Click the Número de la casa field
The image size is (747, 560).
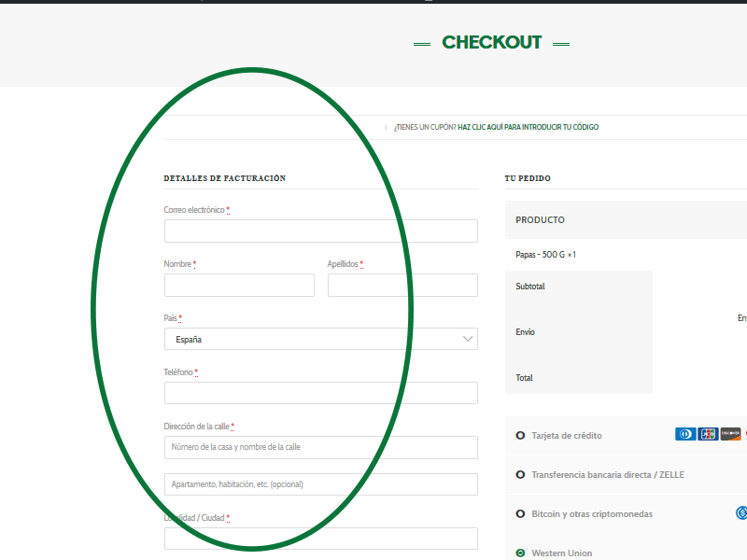(x=320, y=447)
